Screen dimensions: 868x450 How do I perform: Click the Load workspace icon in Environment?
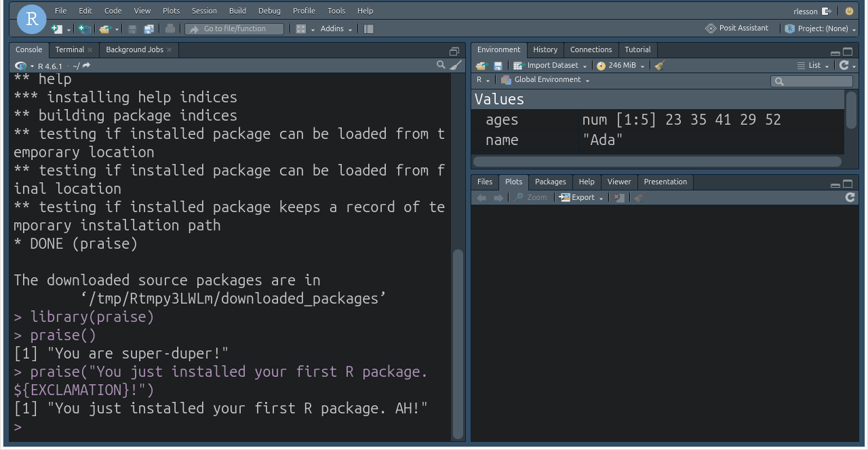coord(481,66)
